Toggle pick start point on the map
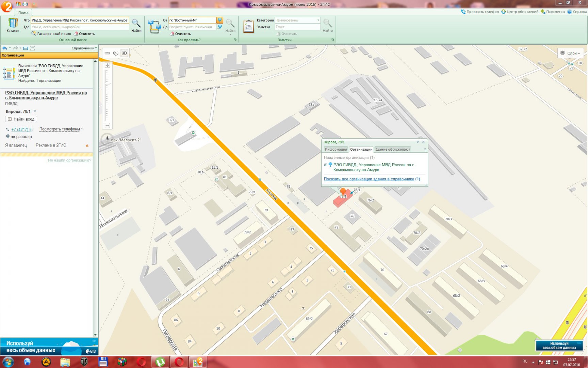The width and height of the screenshot is (588, 368). click(x=220, y=20)
